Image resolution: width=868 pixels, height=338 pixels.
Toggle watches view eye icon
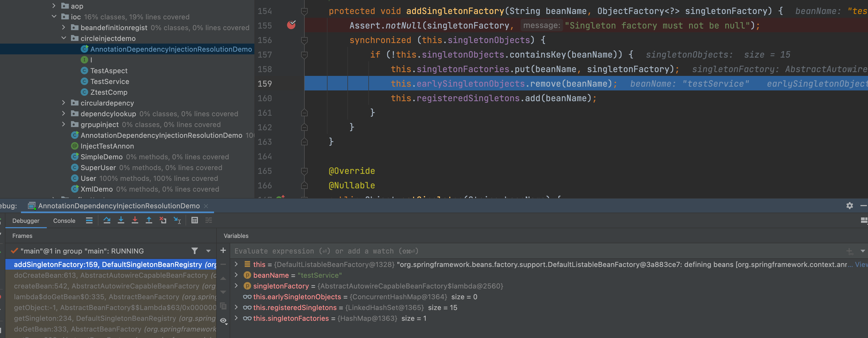click(x=223, y=321)
